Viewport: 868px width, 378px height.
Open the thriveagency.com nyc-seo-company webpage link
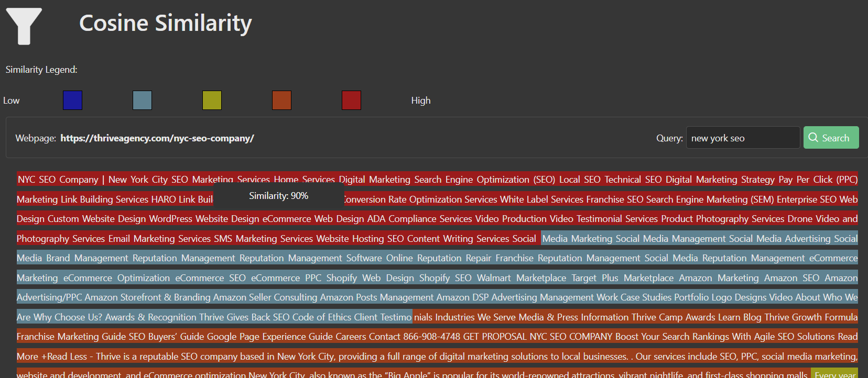click(157, 138)
